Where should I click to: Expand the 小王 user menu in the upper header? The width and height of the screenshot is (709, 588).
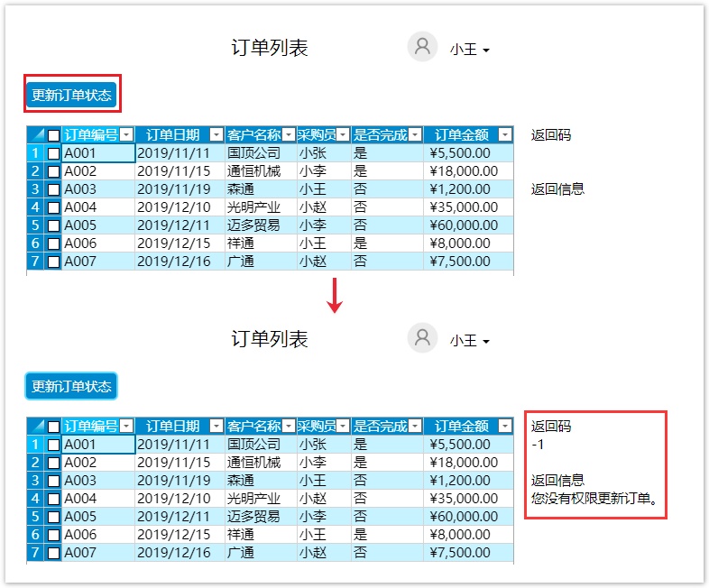click(x=470, y=51)
